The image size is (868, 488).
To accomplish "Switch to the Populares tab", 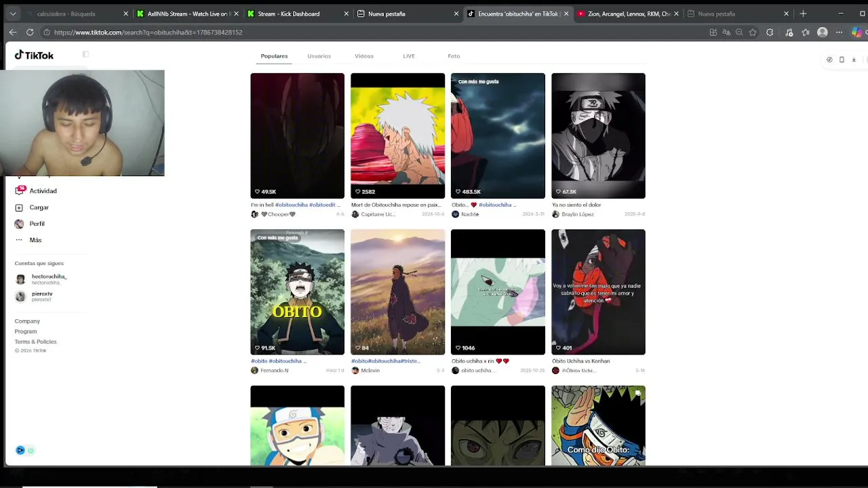I will point(274,56).
